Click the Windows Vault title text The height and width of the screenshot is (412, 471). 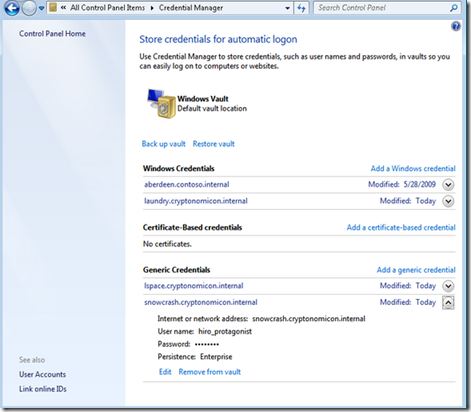coord(203,99)
